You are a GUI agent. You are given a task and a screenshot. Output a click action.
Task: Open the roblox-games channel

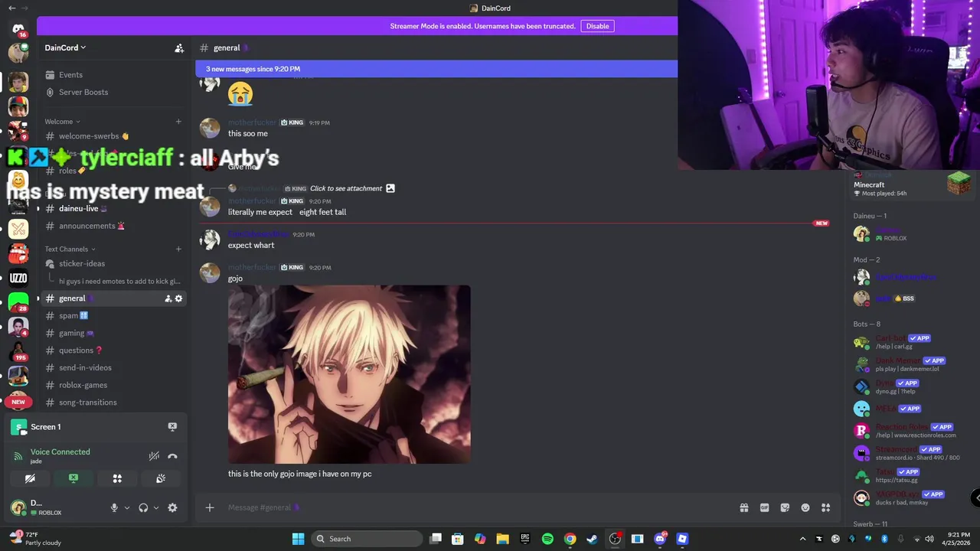pyautogui.click(x=113, y=385)
